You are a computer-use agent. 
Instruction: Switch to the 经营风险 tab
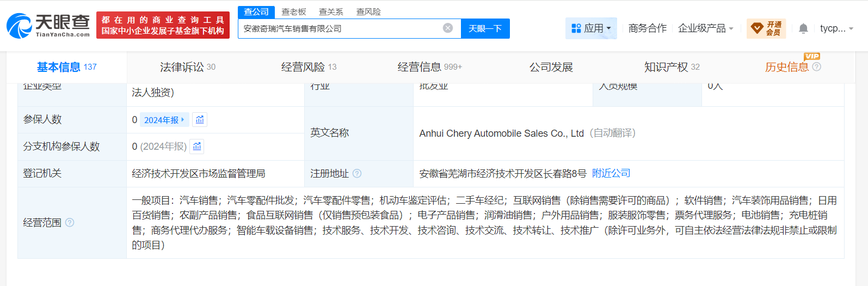309,67
